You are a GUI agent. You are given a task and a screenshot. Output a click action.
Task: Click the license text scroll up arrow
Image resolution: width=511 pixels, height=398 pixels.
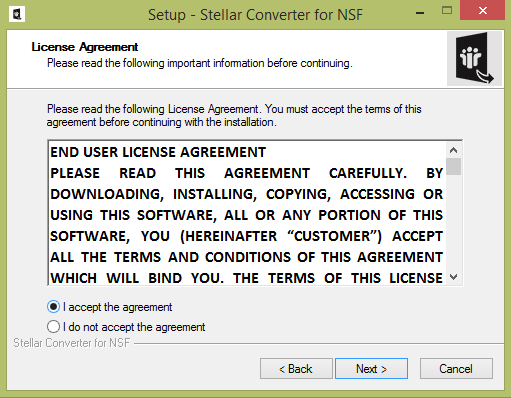click(x=453, y=150)
